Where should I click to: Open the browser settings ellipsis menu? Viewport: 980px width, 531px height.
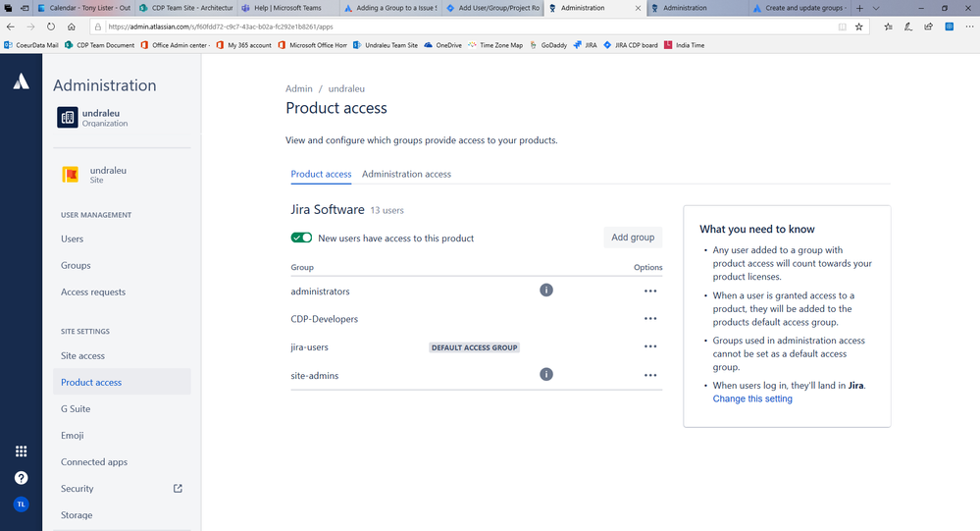coord(969,27)
